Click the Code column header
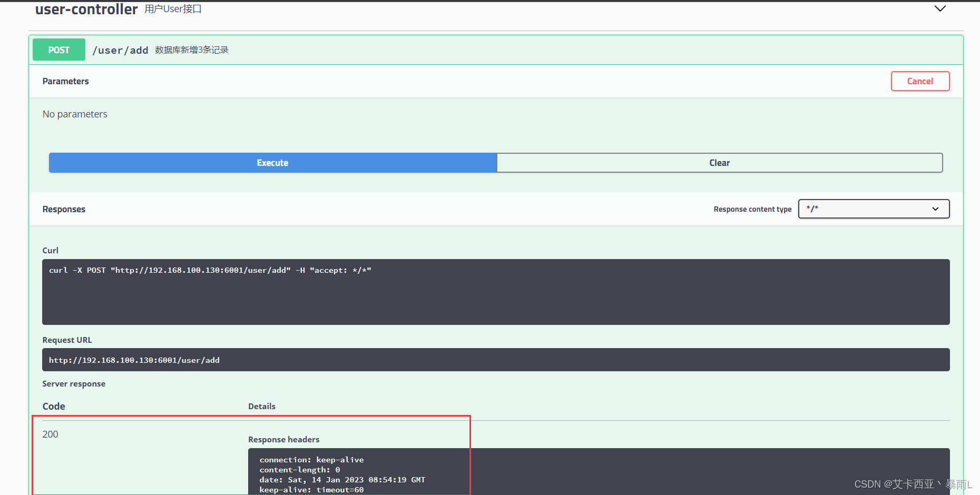Viewport: 980px width, 495px height. [54, 407]
